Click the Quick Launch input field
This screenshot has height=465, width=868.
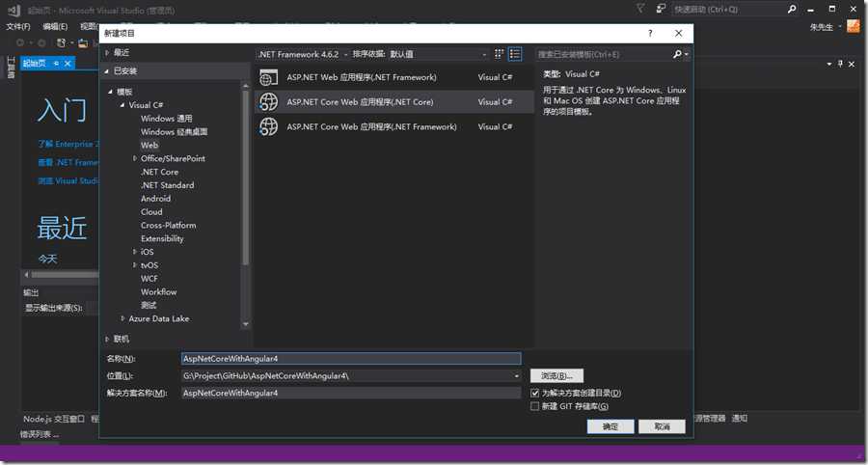(x=729, y=9)
